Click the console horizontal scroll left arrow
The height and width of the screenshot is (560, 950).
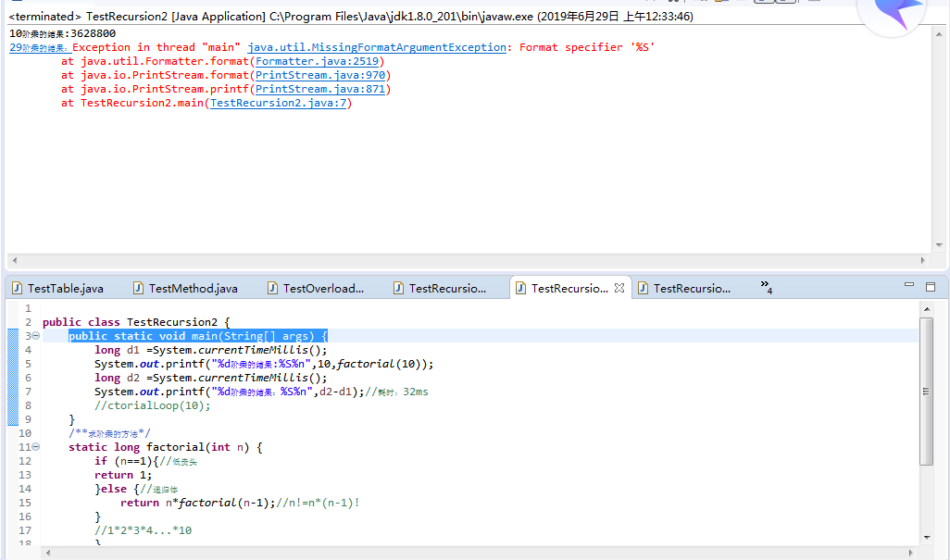click(15, 260)
